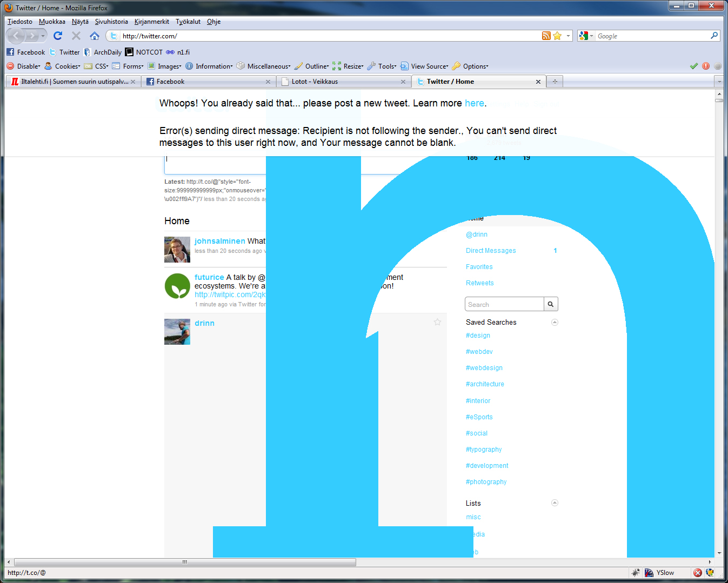Open new tab with plus icon
This screenshot has height=583, width=728.
pyautogui.click(x=555, y=82)
